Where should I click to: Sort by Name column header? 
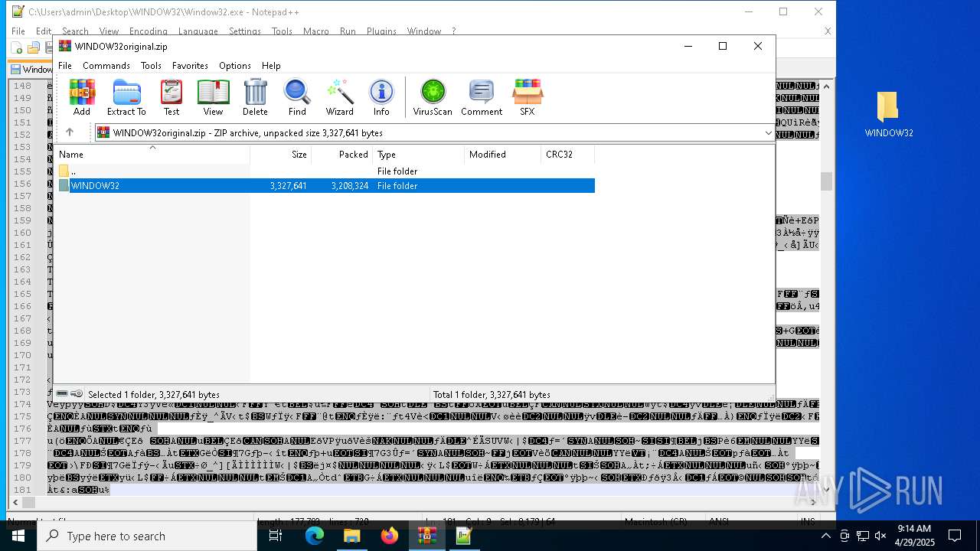(152, 155)
